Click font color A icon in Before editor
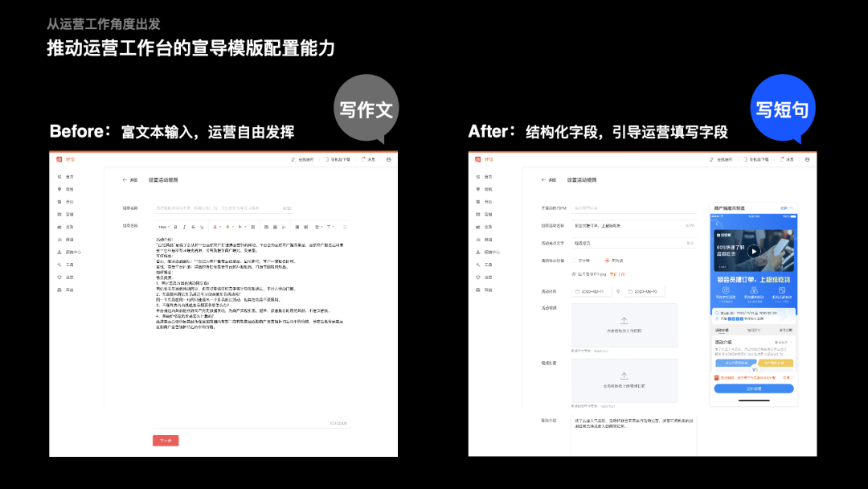The image size is (868, 489). tap(215, 227)
